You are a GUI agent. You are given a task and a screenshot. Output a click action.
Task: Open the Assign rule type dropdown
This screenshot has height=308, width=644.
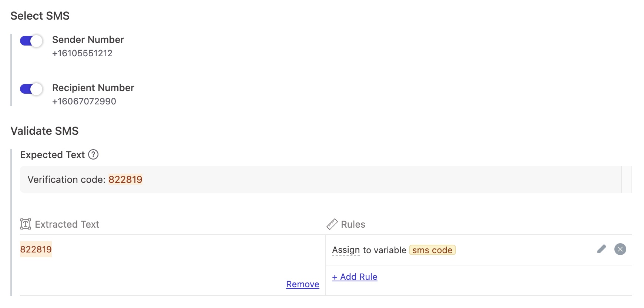tap(346, 250)
